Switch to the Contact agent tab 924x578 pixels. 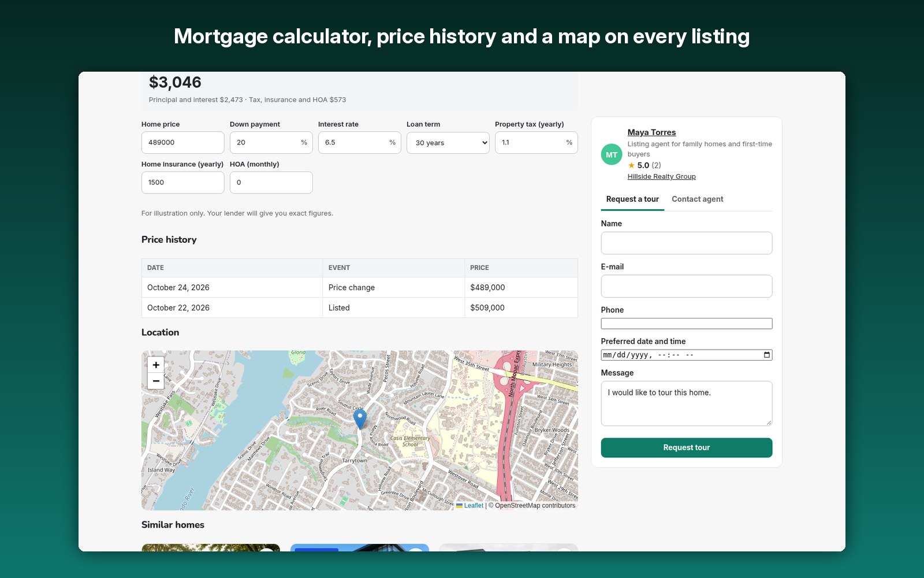697,199
